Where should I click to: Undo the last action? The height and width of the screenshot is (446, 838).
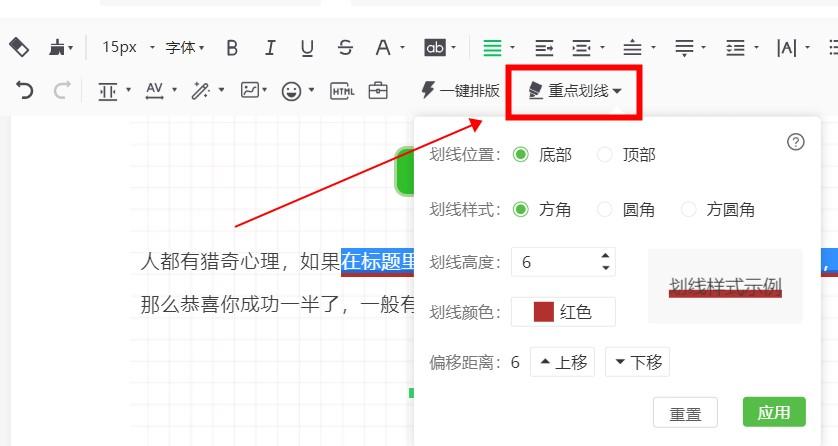point(25,90)
